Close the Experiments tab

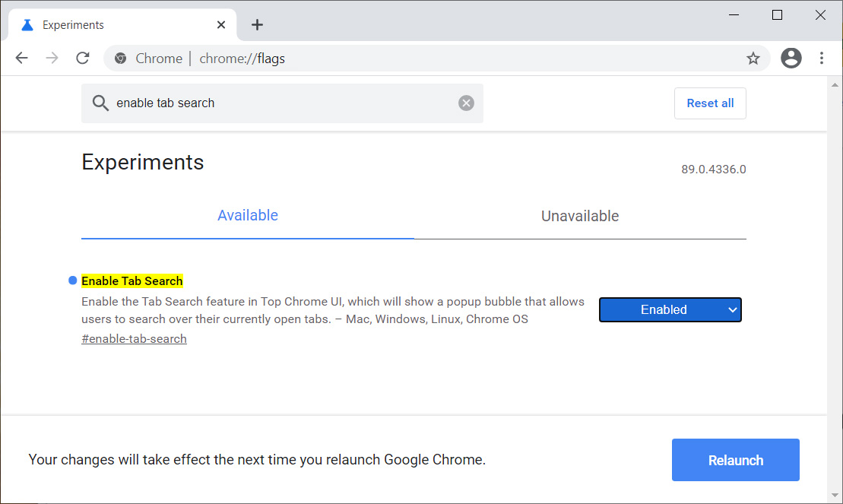tap(221, 25)
